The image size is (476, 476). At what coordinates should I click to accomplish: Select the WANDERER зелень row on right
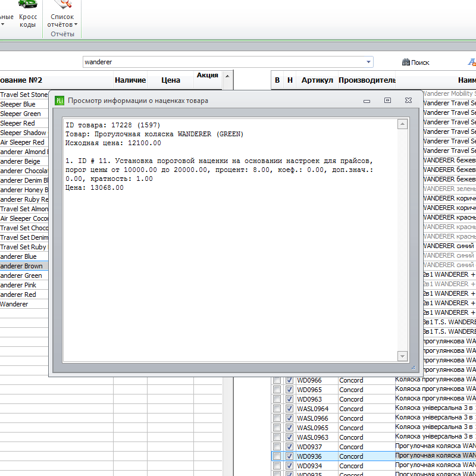point(449,189)
